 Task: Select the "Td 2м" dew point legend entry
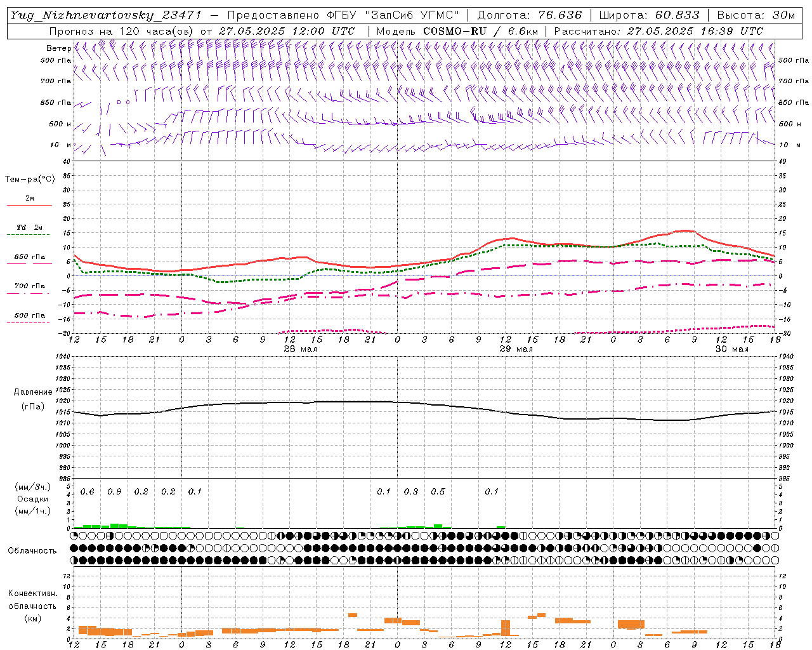30,227
